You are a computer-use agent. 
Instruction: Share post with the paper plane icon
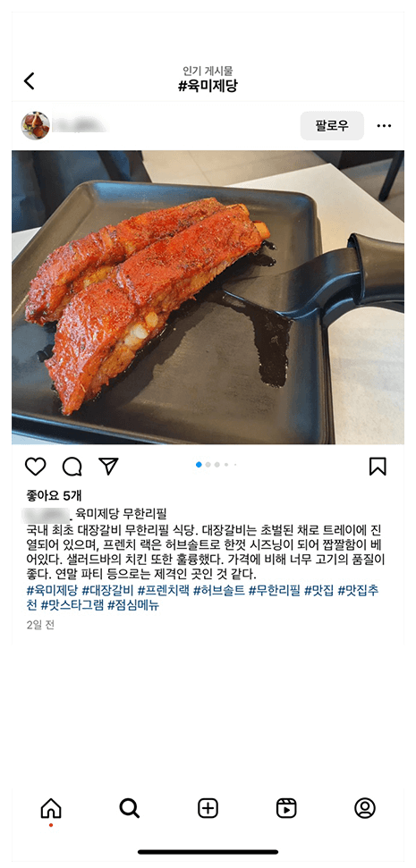pos(108,466)
